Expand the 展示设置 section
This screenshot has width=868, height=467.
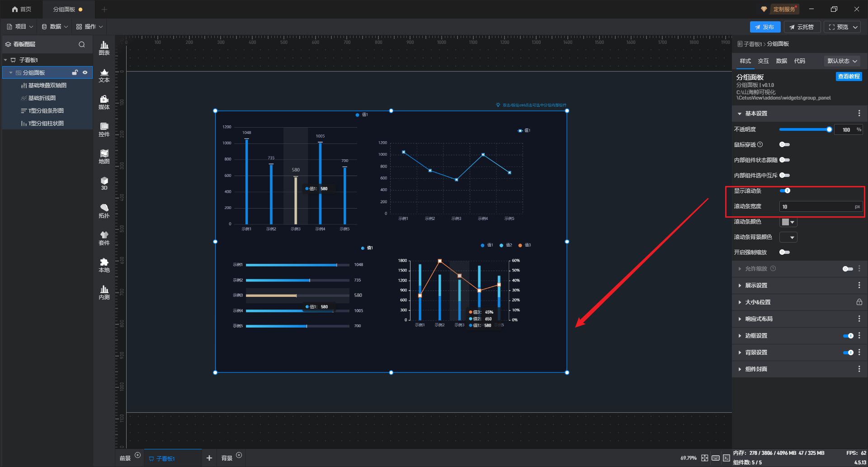click(x=756, y=286)
